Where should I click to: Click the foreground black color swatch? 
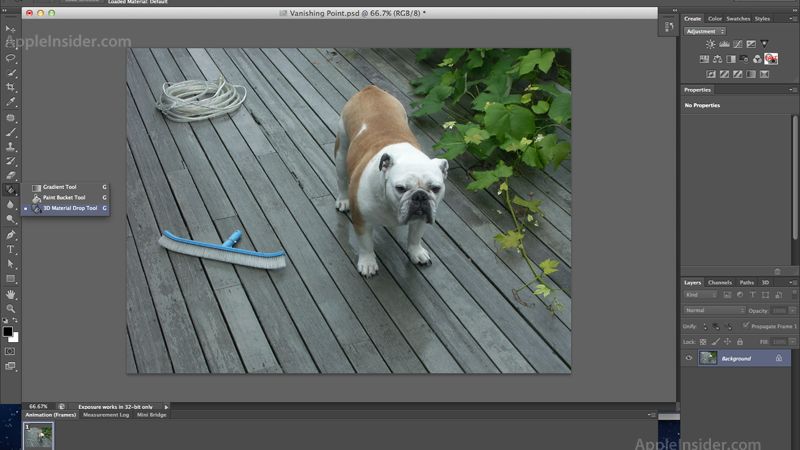(x=8, y=332)
